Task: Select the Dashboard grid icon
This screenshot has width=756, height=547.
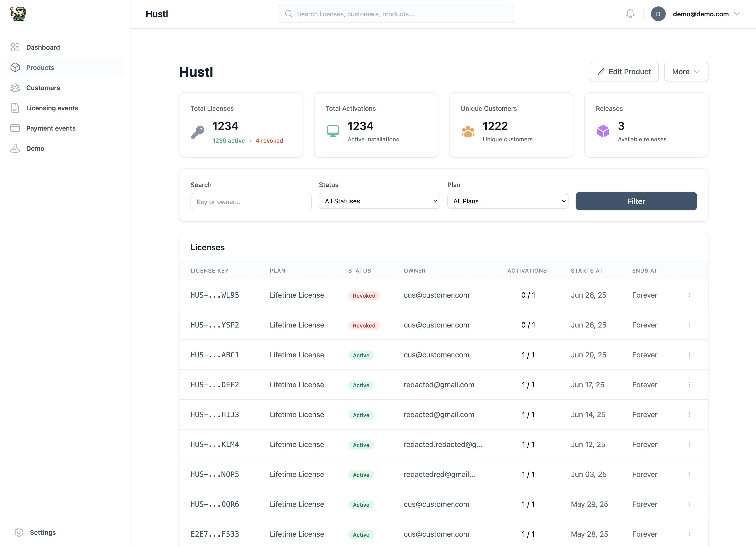Action: (x=15, y=47)
